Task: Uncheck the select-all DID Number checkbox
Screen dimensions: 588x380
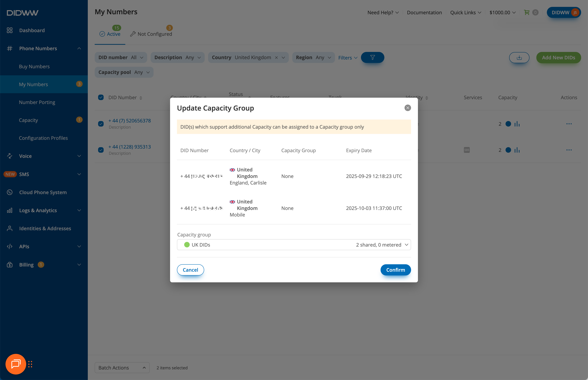Action: tap(101, 97)
